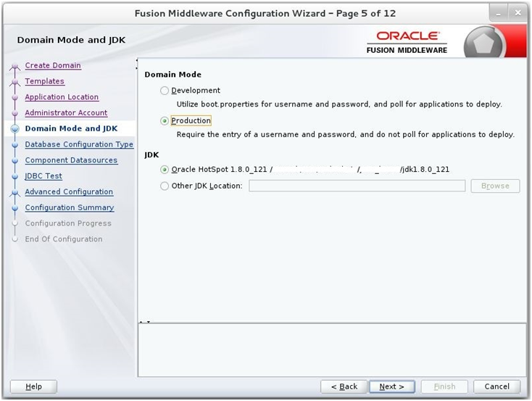Open the Application Location step
The width and height of the screenshot is (532, 401).
point(62,96)
